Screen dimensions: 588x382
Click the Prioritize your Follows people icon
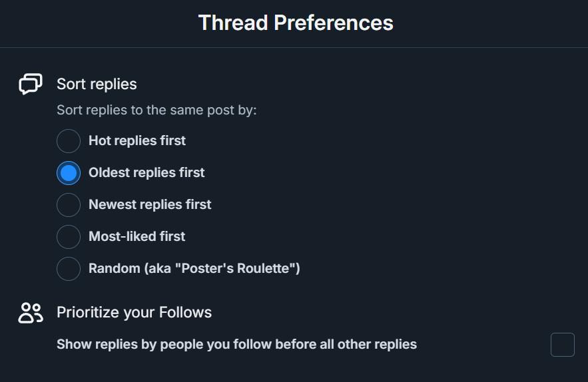coord(31,313)
